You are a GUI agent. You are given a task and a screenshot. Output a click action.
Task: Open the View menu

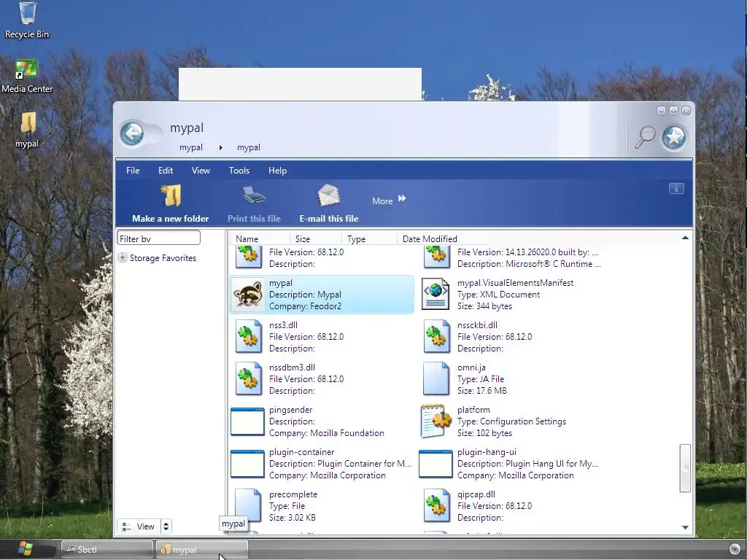pos(201,171)
